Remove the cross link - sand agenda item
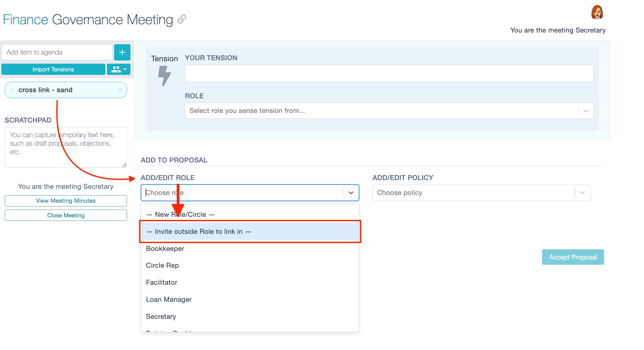This screenshot has width=644, height=350. [x=120, y=90]
